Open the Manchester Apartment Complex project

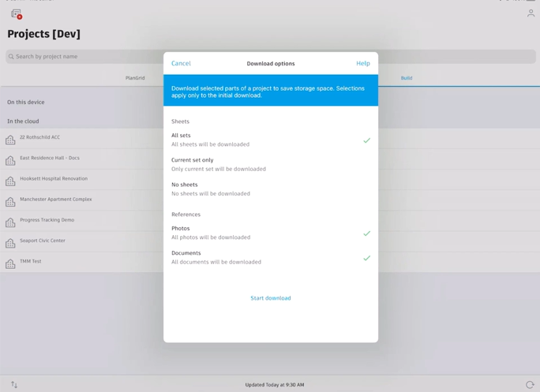(56, 200)
